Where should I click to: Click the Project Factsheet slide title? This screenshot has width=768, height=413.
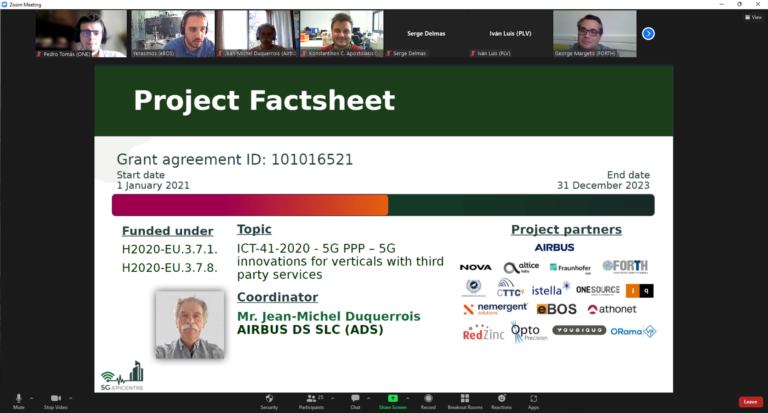[264, 100]
